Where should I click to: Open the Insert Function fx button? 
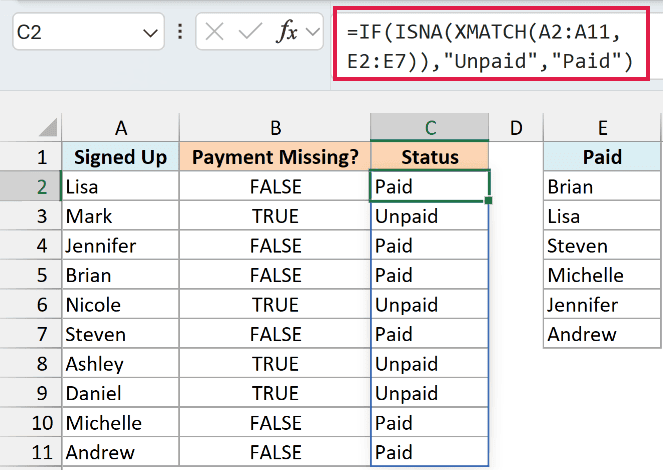287,32
